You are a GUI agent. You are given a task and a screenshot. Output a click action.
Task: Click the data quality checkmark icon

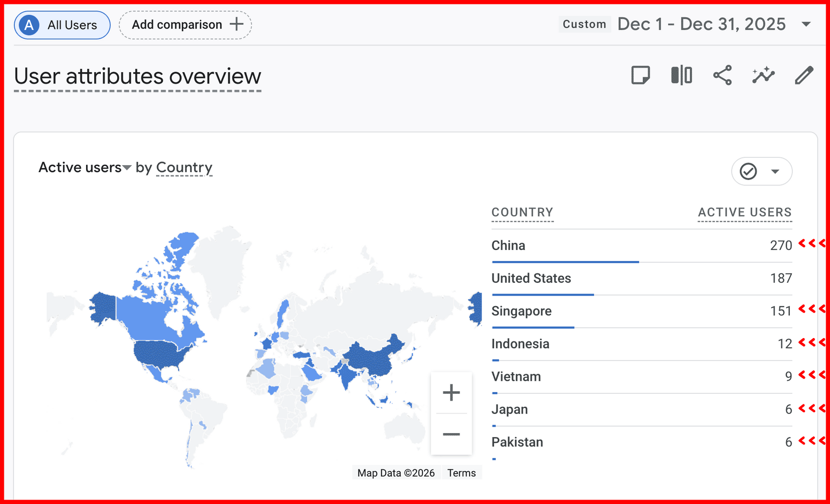748,172
